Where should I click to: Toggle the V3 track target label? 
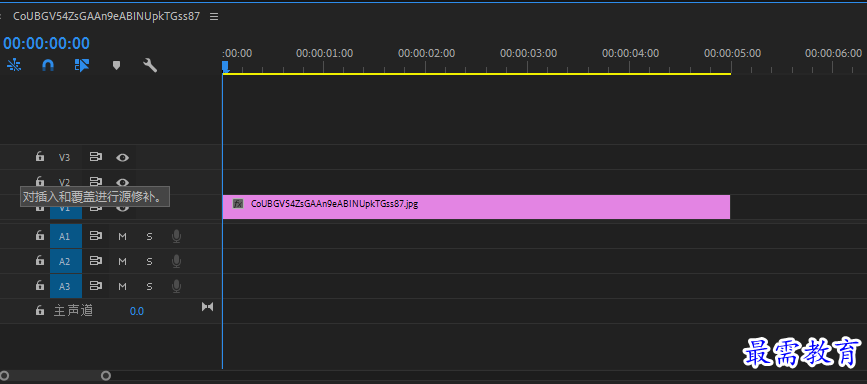(65, 157)
